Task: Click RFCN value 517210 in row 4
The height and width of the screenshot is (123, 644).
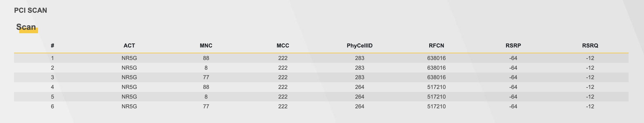Action: click(x=436, y=87)
